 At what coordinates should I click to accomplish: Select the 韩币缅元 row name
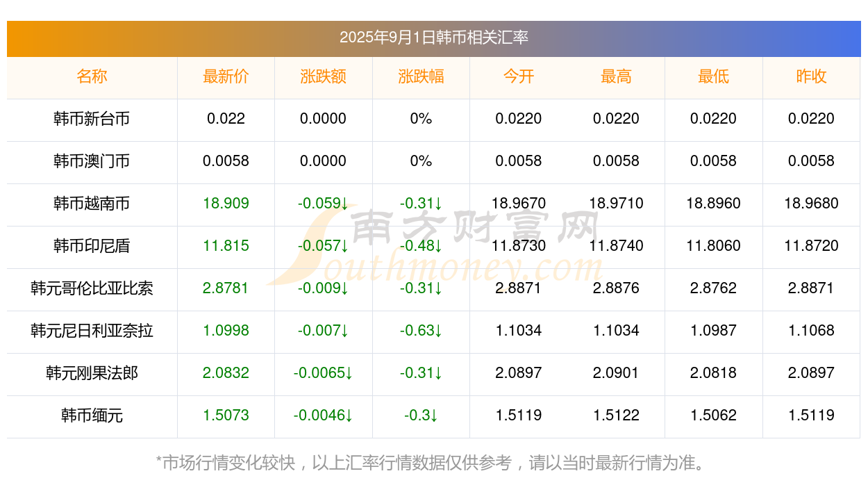(x=92, y=416)
